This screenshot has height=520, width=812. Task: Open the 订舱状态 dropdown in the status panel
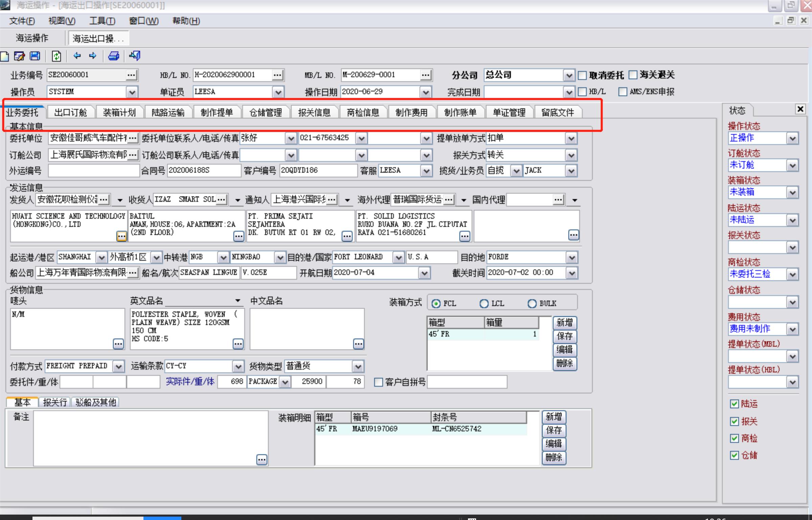point(793,165)
